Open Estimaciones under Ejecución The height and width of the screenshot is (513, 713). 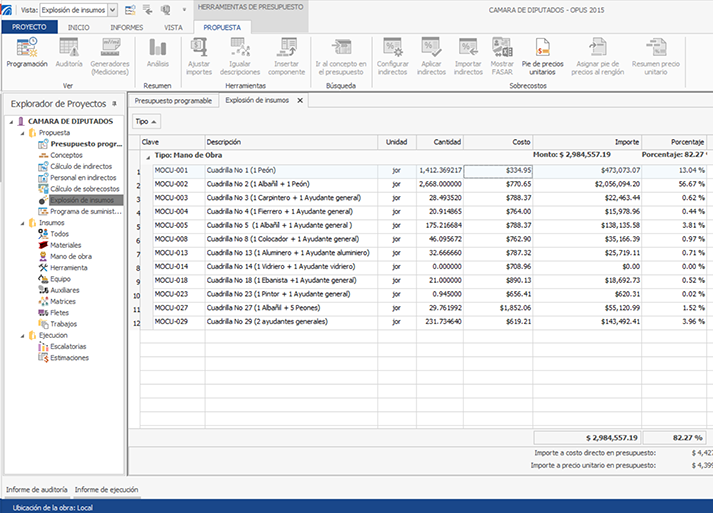(69, 357)
